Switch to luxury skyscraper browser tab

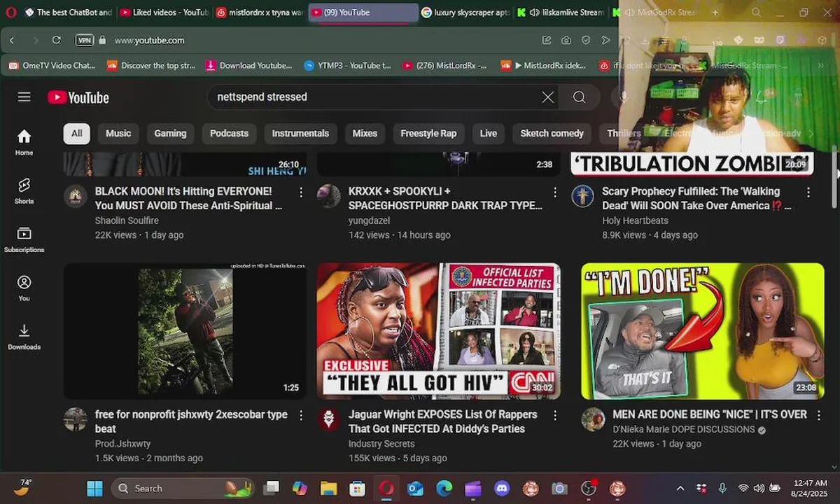click(466, 13)
